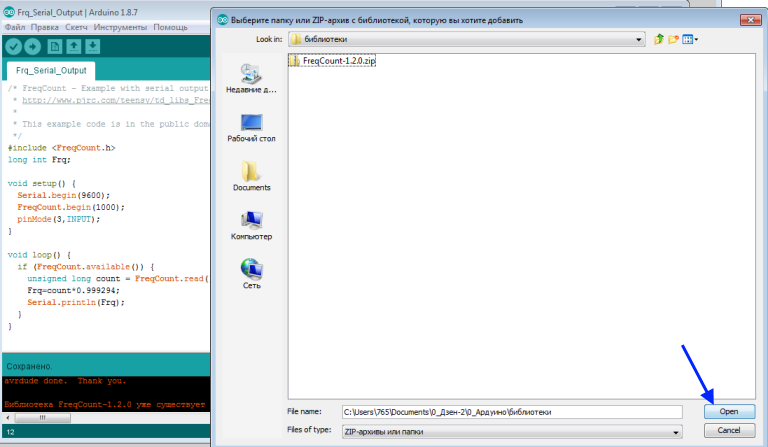768x447 pixels.
Task: Click the Frq=count*0.999294; code line
Action: coord(73,290)
